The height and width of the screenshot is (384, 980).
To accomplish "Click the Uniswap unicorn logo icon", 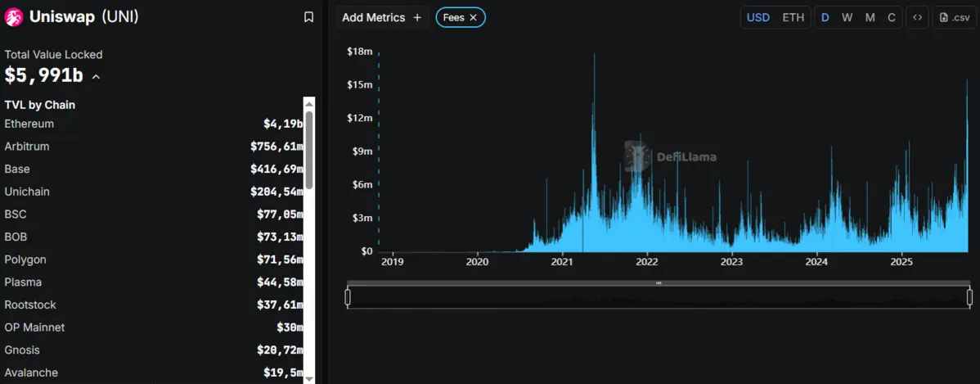I will [x=14, y=17].
